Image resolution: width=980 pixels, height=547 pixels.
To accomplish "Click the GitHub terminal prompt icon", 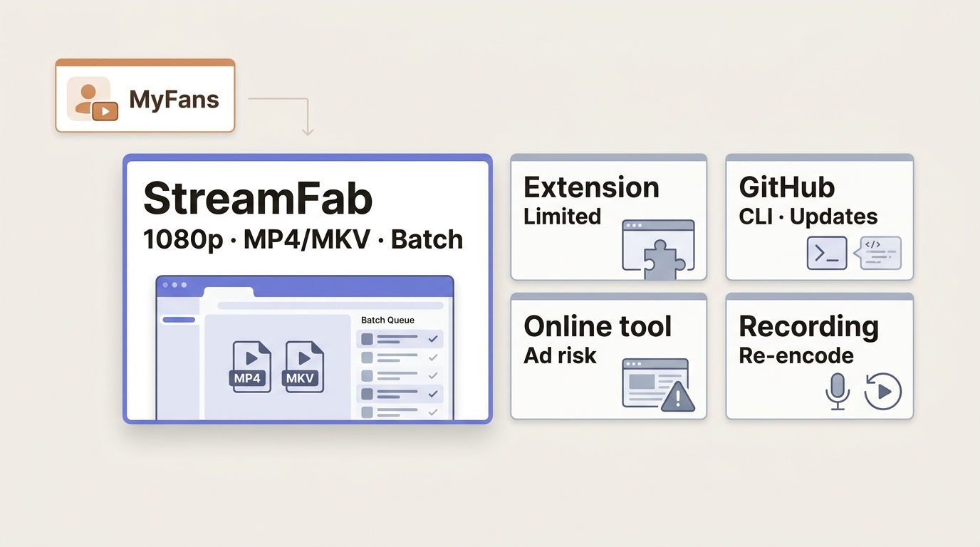I will click(827, 253).
